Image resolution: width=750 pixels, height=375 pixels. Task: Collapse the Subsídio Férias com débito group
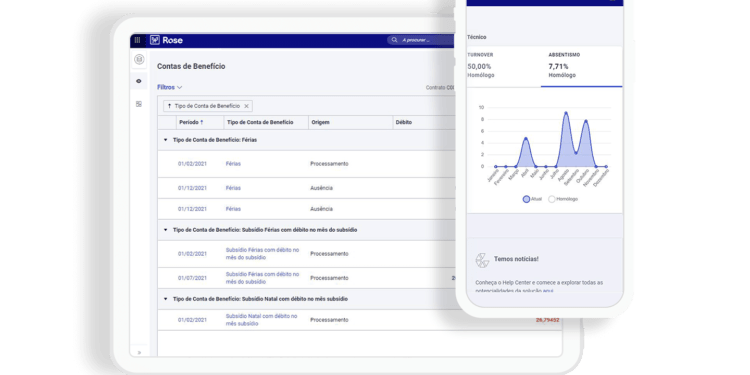(165, 230)
